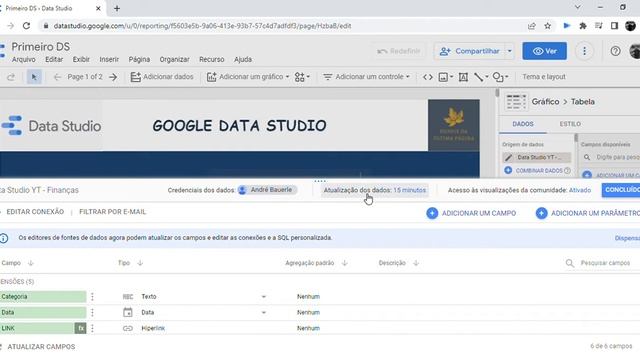Open Categoria type Texto dropdown
The width and height of the screenshot is (640, 360).
click(x=264, y=297)
